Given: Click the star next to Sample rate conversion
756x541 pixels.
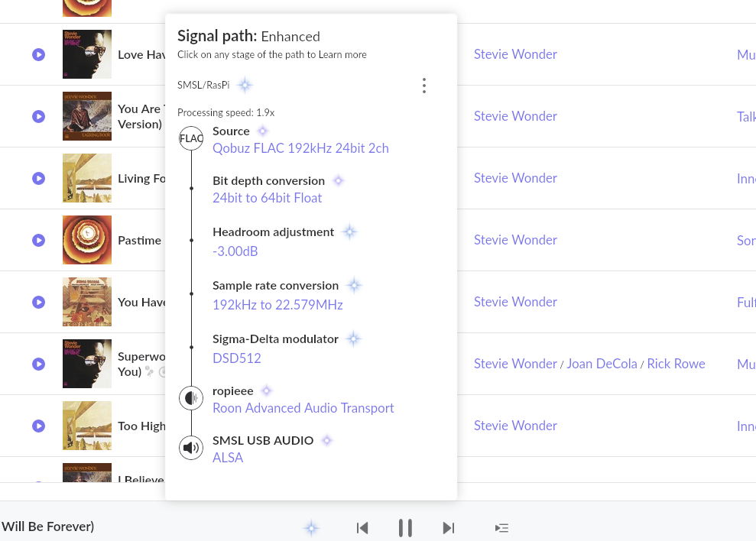Looking at the screenshot, I should pos(355,286).
